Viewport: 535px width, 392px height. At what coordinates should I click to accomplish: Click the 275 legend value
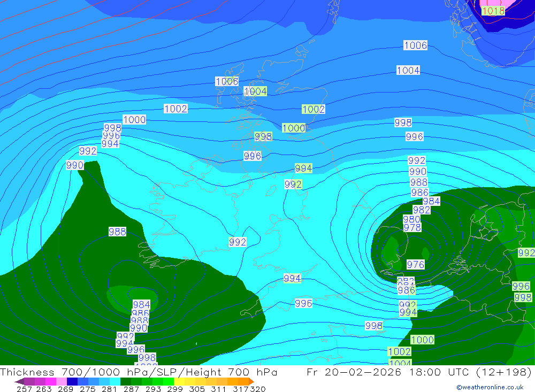87,389
